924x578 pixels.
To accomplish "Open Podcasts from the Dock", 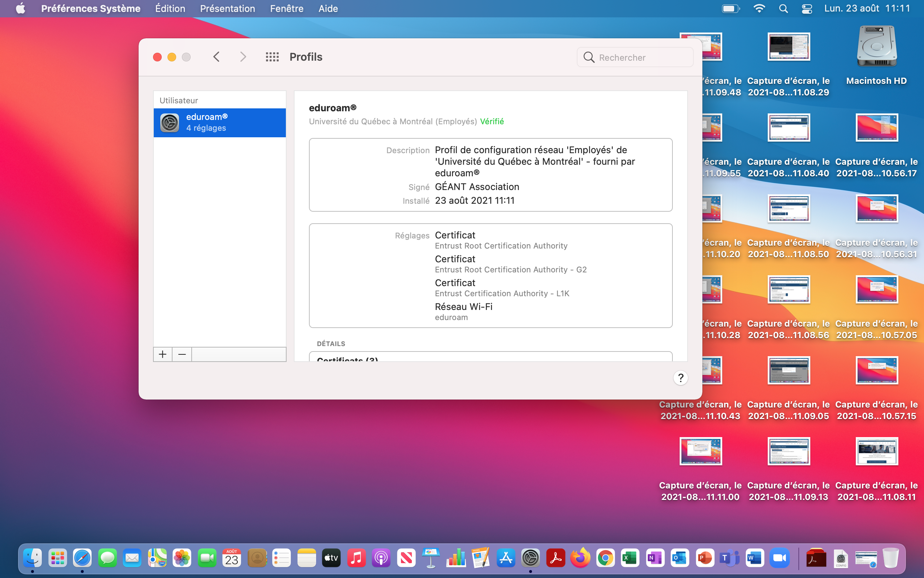I will point(381,558).
